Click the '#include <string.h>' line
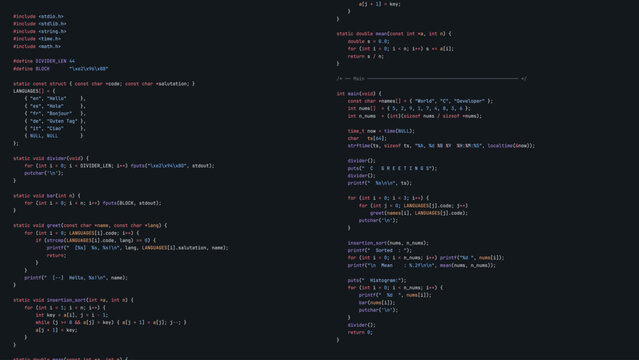This screenshot has height=360, width=639. 40,31
